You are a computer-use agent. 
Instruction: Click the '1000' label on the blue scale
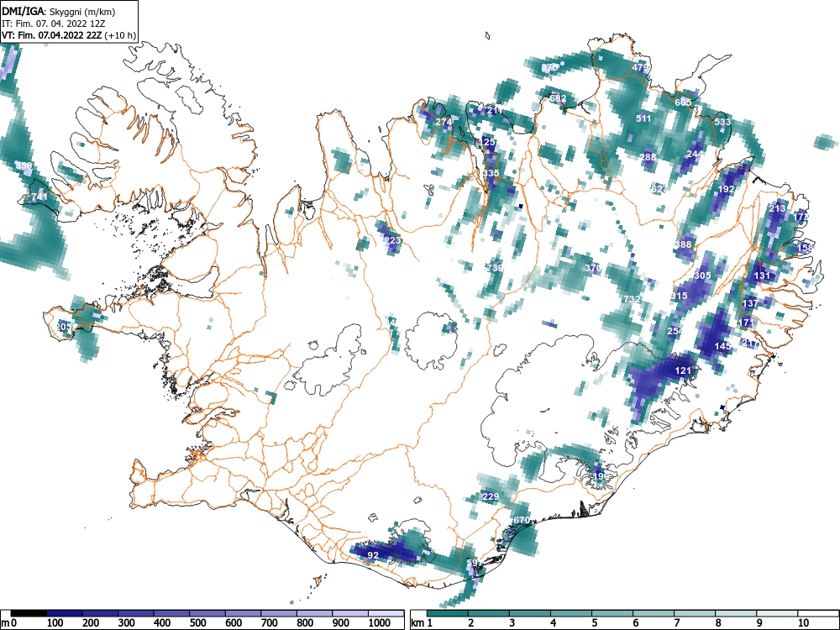(x=380, y=623)
